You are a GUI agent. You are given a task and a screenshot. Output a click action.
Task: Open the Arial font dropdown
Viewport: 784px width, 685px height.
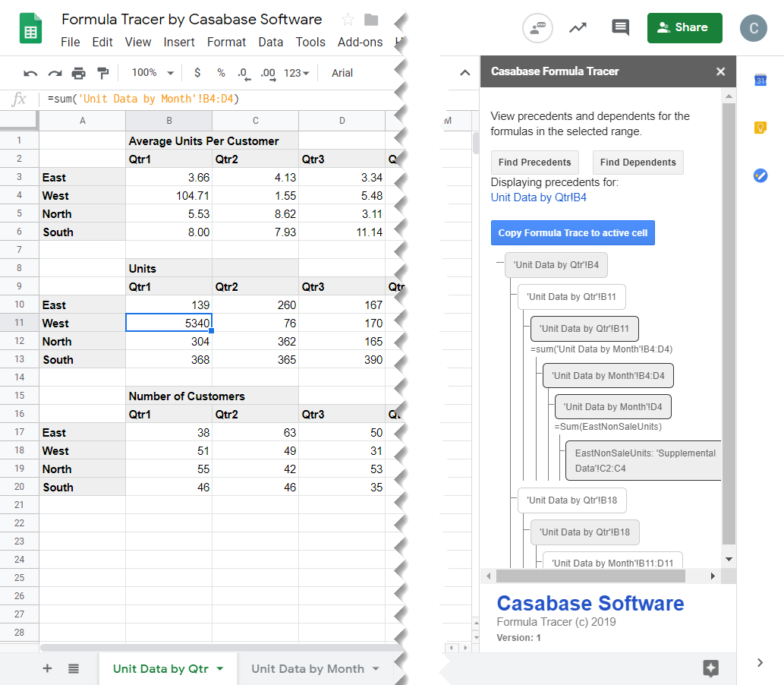(x=342, y=73)
